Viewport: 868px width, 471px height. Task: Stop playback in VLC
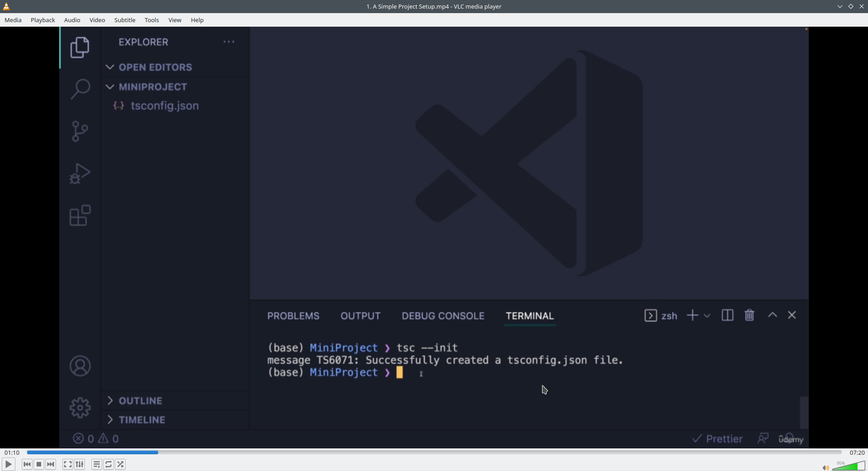39,464
